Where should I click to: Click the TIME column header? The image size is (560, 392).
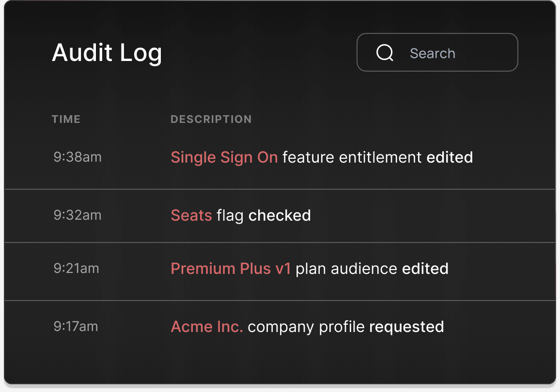click(66, 119)
